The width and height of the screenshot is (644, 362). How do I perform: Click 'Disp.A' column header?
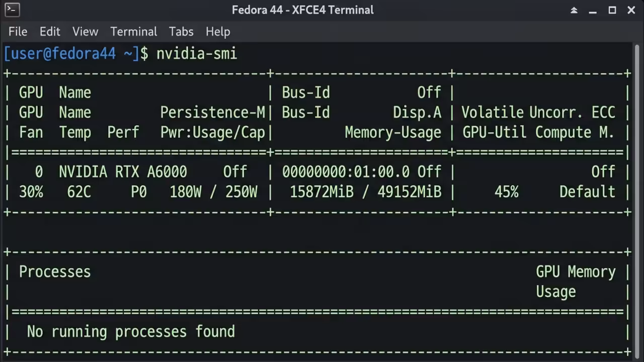[x=417, y=113]
